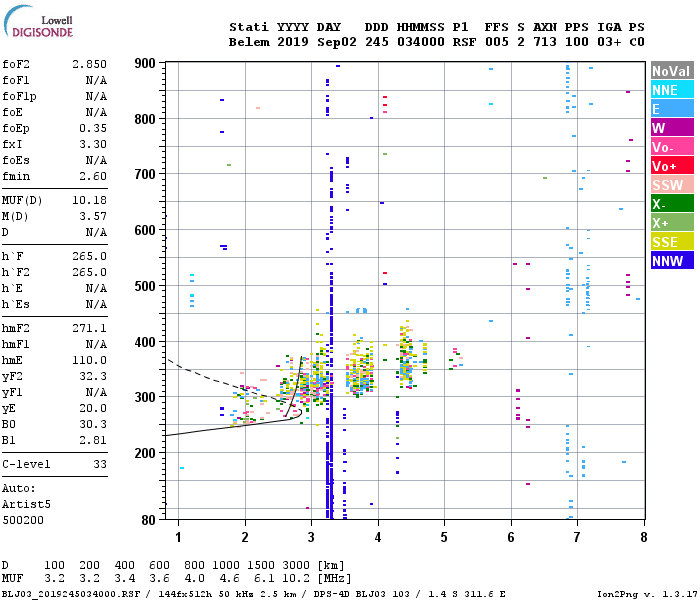Viewport: 700px width, 600px height.
Task: Click the foEs N/A value
Action: pos(96,161)
